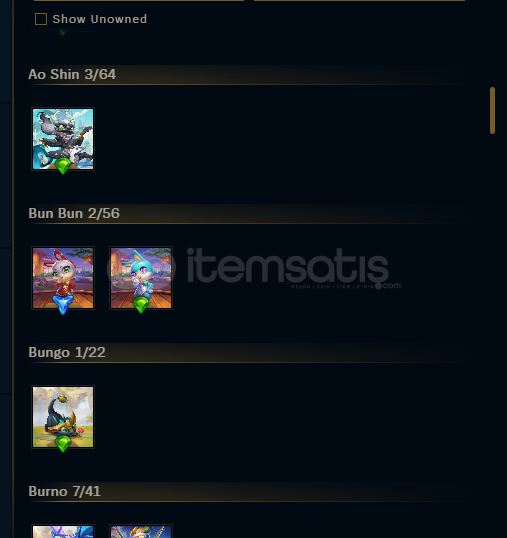Click the Show Unowned label text

100,19
